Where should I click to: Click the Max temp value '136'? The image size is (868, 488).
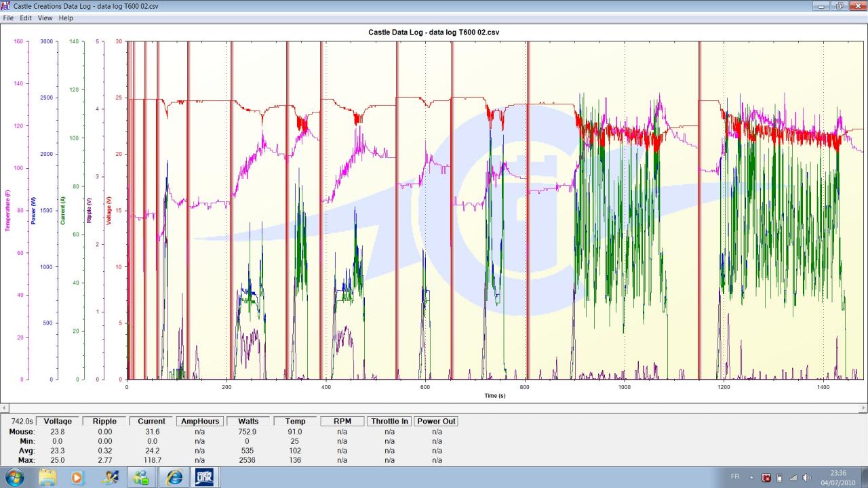(295, 460)
